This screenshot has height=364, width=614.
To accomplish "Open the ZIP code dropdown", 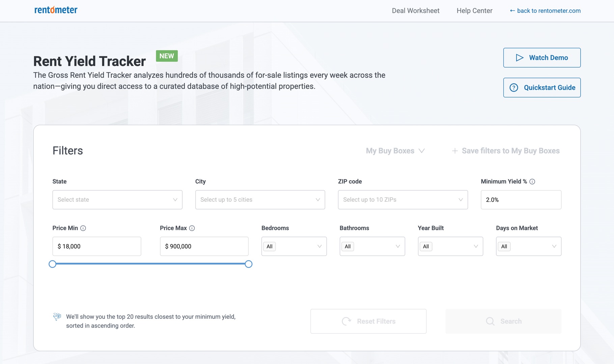I will click(403, 200).
